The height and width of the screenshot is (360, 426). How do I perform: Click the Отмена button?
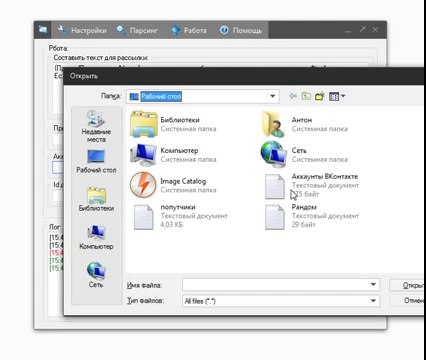pos(407,300)
